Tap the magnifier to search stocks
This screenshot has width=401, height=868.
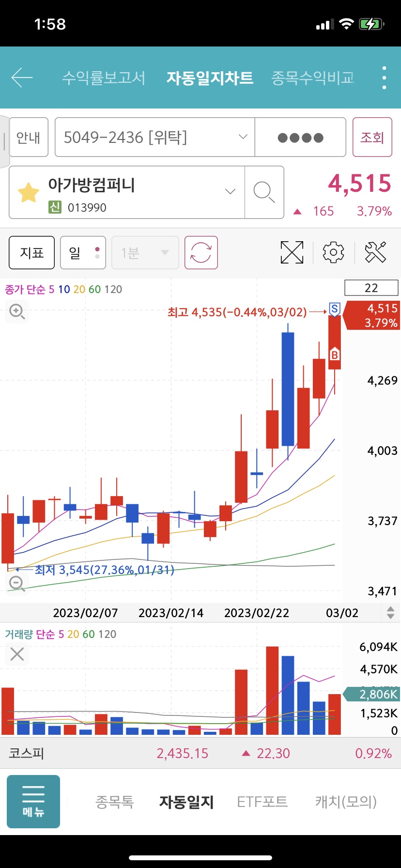tap(264, 192)
